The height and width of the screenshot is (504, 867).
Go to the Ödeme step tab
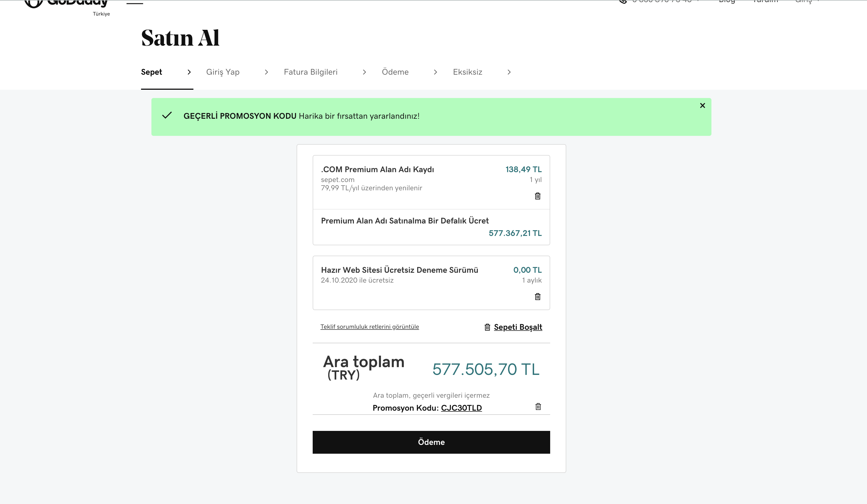pyautogui.click(x=395, y=72)
